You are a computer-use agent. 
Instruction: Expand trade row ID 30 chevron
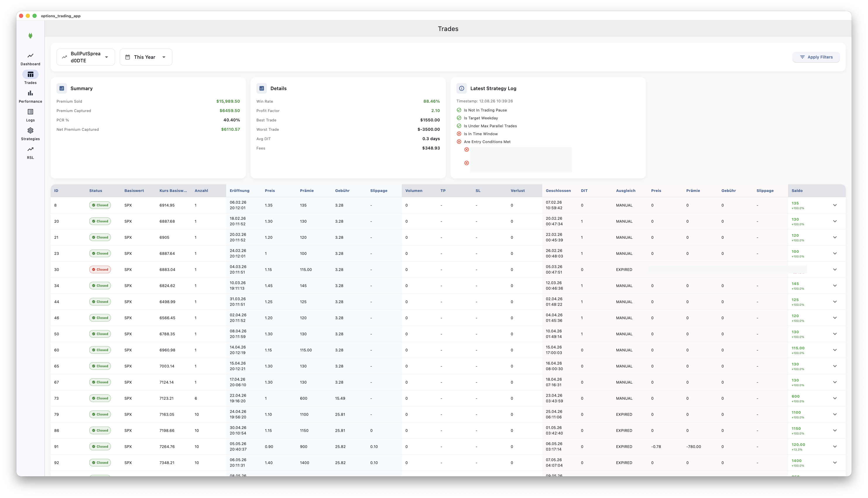point(835,269)
